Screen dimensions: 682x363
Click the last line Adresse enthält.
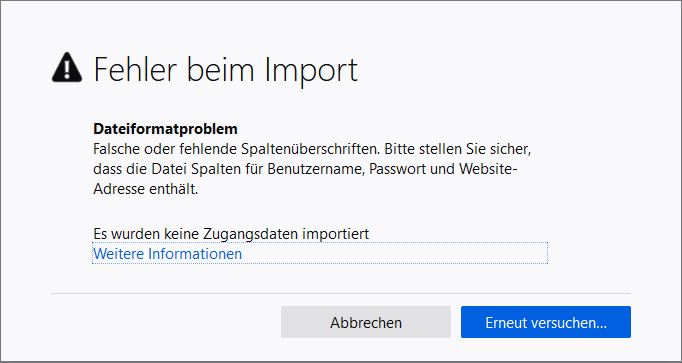coord(146,189)
